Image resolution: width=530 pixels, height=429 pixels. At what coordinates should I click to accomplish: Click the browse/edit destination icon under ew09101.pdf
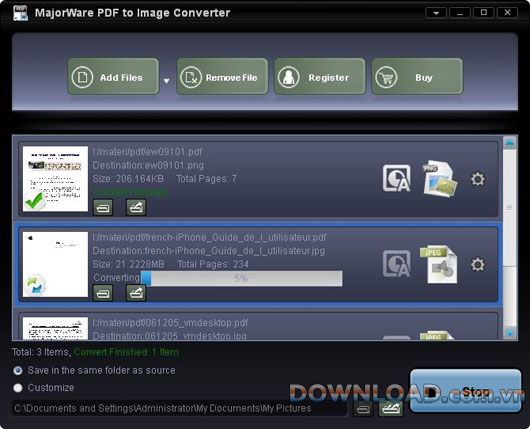[x=136, y=207]
